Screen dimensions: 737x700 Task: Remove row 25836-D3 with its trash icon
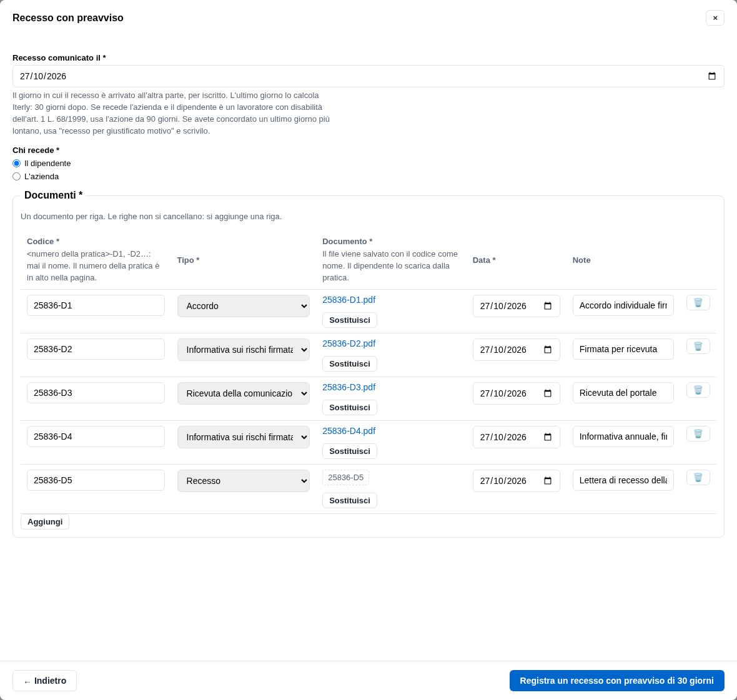[698, 390]
